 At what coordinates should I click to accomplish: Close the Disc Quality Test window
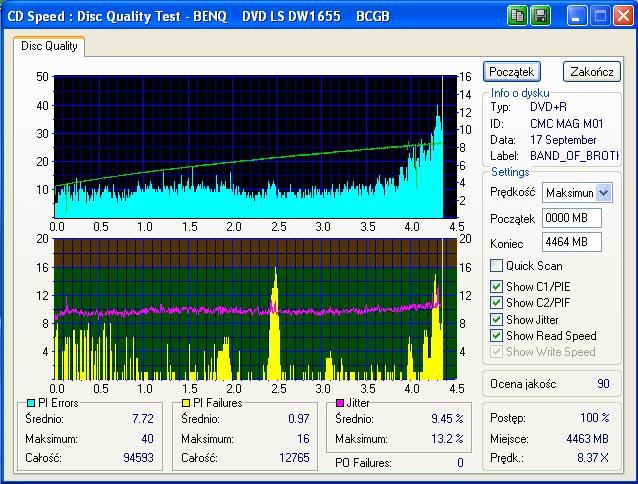623,16
